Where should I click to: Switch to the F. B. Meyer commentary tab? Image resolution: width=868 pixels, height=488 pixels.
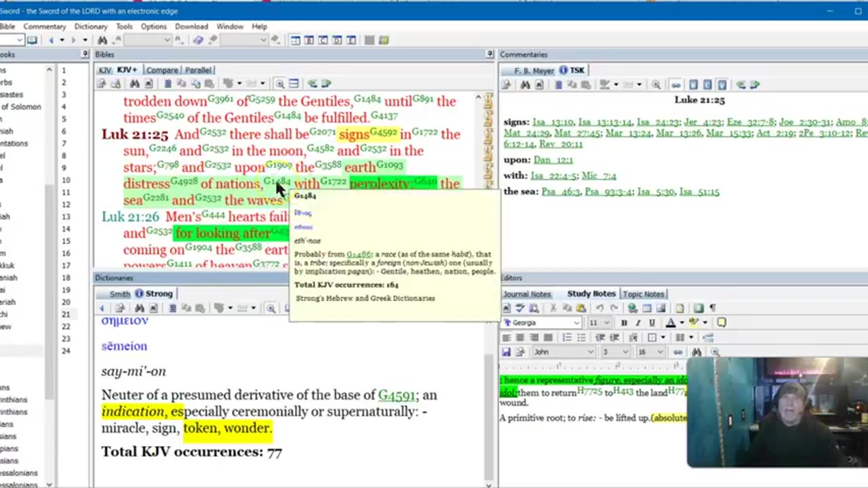534,70
